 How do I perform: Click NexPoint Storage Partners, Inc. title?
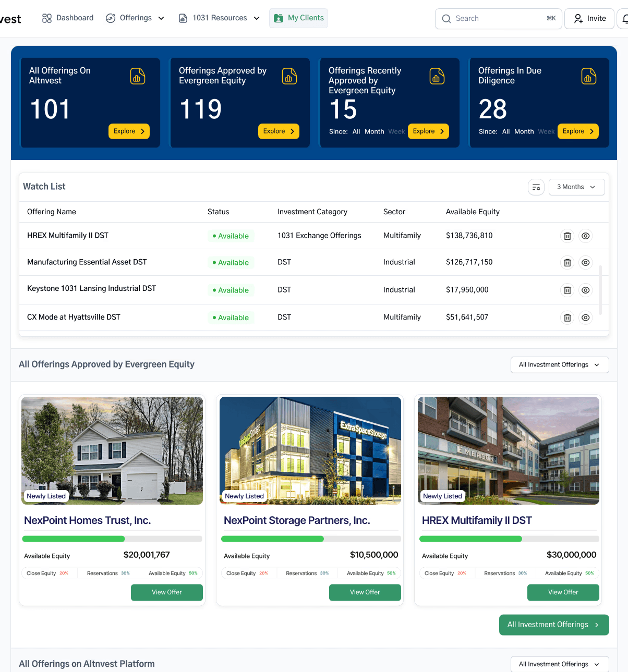pos(297,520)
